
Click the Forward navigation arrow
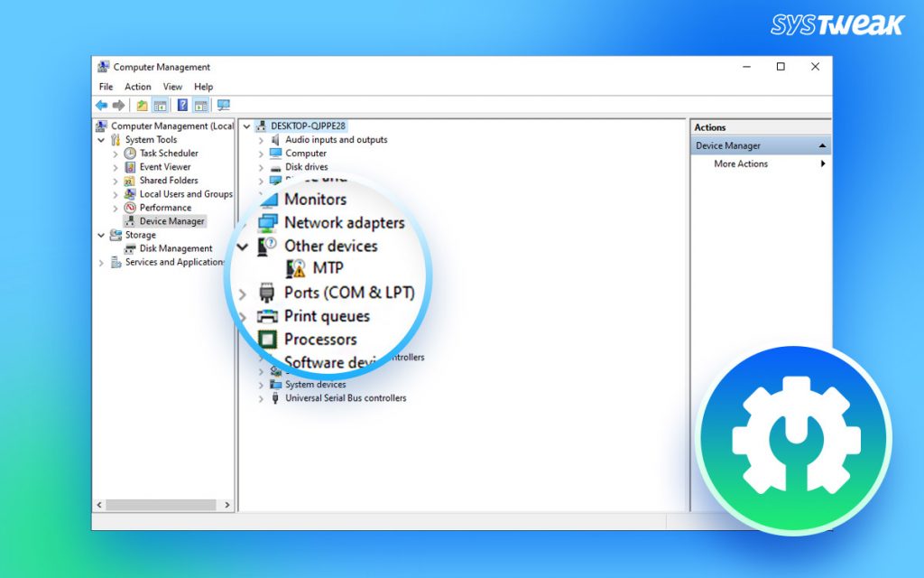[x=118, y=105]
